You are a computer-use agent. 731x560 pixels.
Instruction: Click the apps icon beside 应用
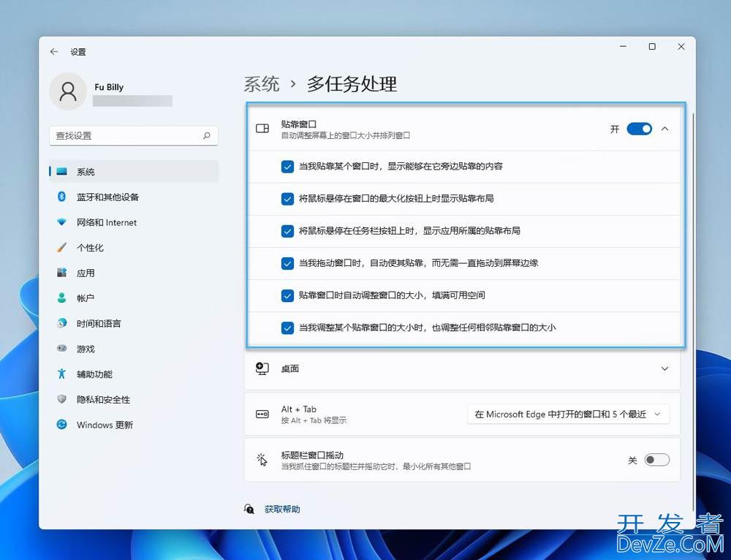click(61, 273)
